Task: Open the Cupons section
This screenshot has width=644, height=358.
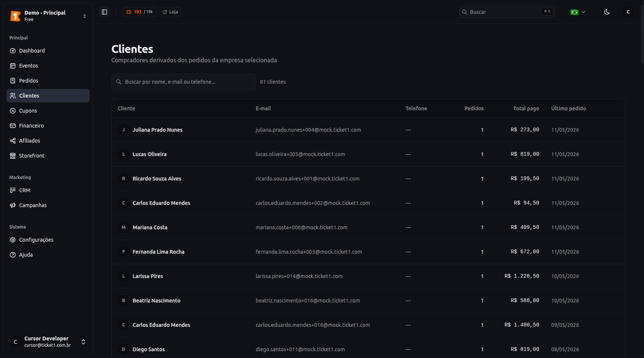Action: click(x=48, y=111)
